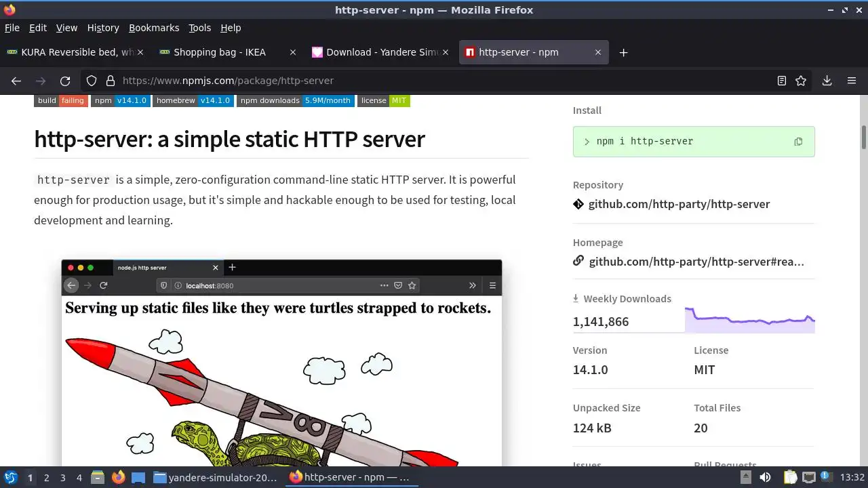This screenshot has width=868, height=488.
Task: Open the tracking protection shield icon
Action: coord(92,81)
